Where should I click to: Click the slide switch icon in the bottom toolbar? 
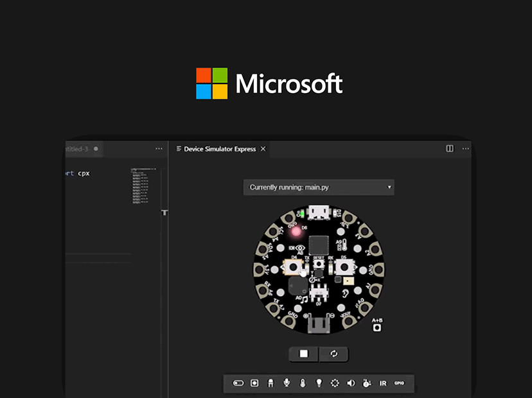coord(238,383)
